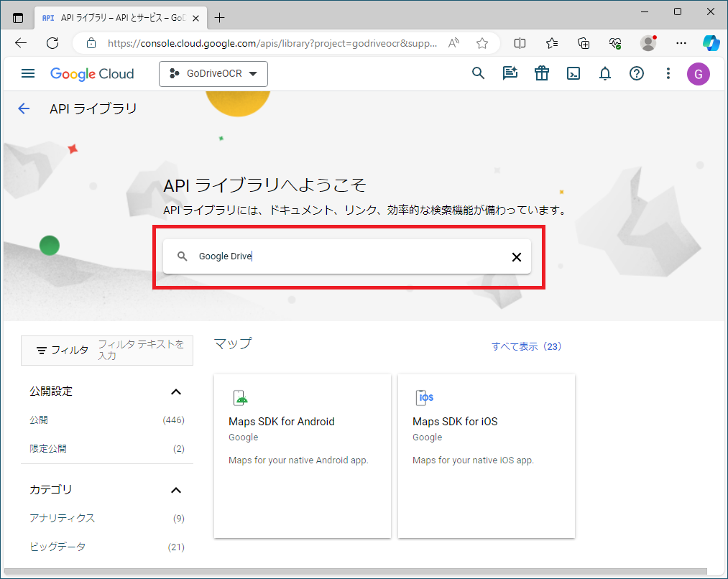The height and width of the screenshot is (579, 728).
Task: Click the horizontal scrollbar at the bottom
Action: pos(356,571)
